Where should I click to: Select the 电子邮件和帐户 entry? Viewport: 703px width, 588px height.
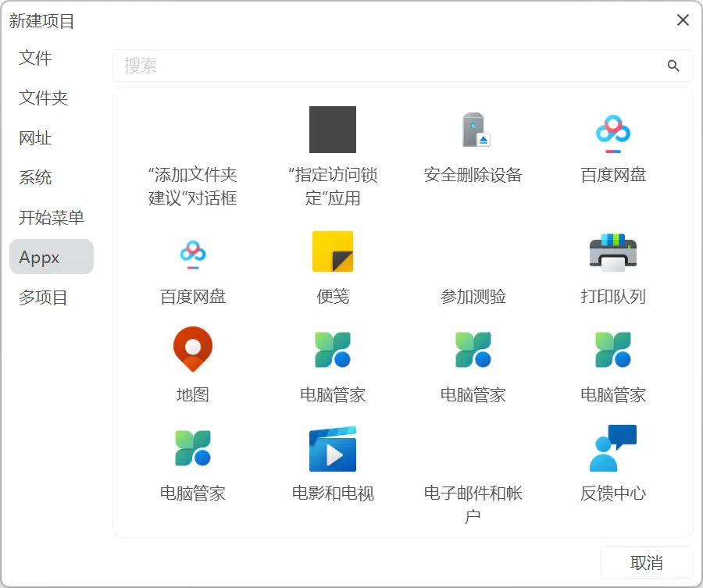click(473, 505)
